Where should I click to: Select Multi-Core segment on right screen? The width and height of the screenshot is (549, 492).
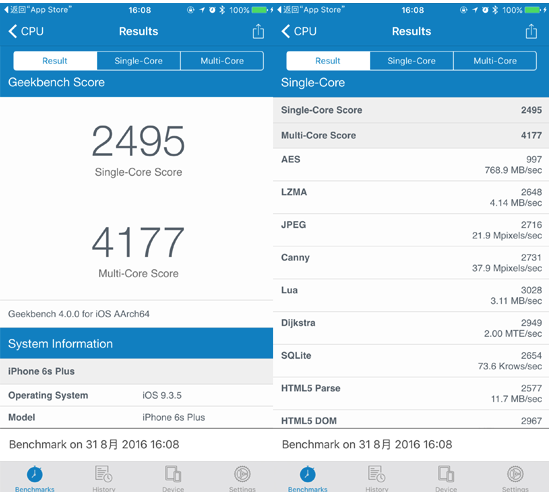[x=495, y=61]
